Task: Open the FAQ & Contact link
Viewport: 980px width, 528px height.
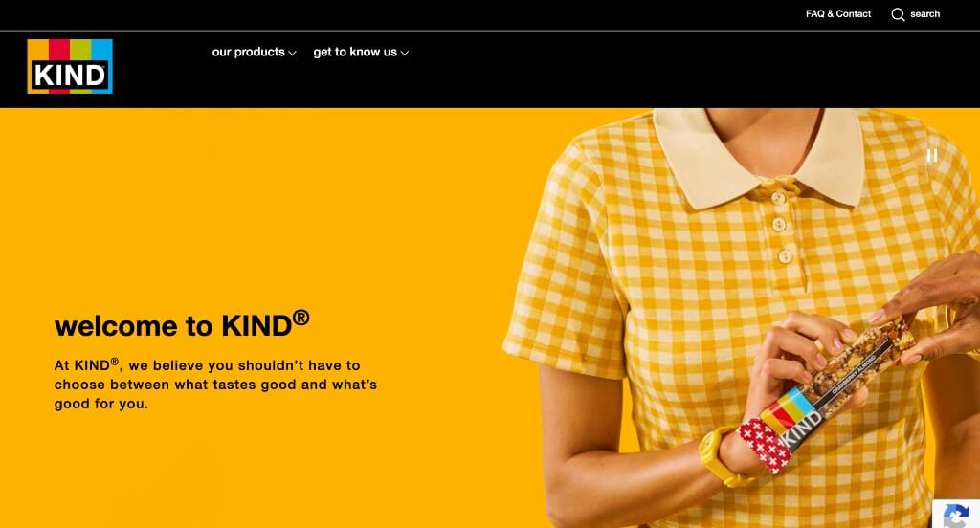Action: pos(838,13)
